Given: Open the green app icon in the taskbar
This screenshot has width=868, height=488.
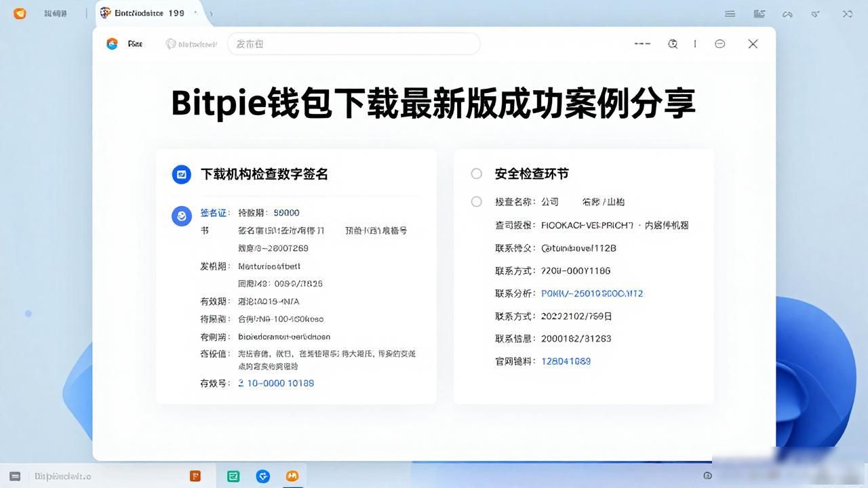Looking at the screenshot, I should [233, 476].
